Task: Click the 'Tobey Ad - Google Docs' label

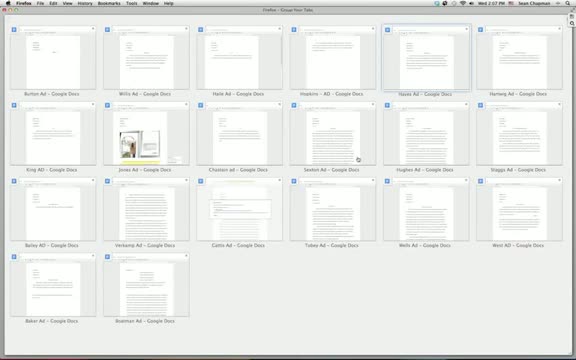Action: point(331,245)
